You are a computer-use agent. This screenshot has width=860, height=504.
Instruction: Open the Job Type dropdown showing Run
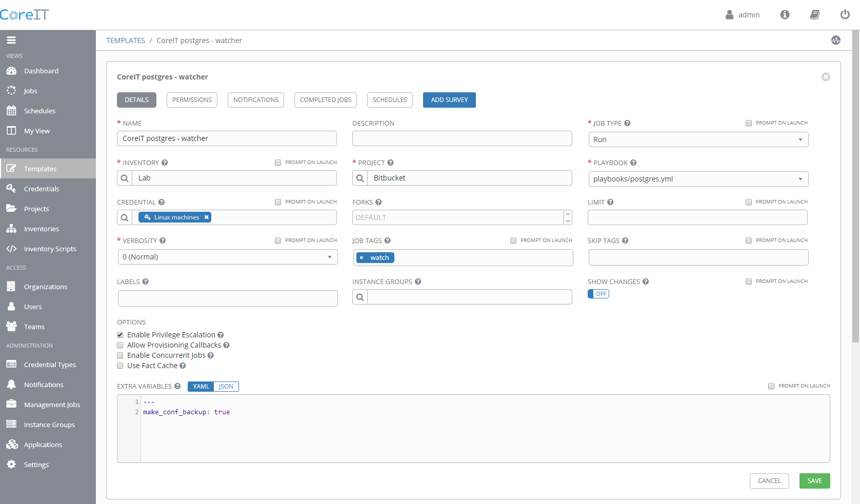[698, 139]
